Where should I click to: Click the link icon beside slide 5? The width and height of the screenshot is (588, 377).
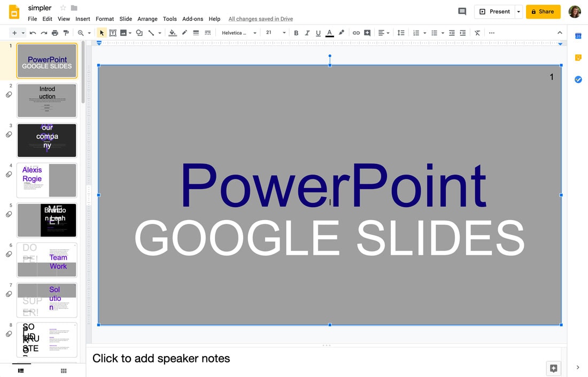[9, 214]
